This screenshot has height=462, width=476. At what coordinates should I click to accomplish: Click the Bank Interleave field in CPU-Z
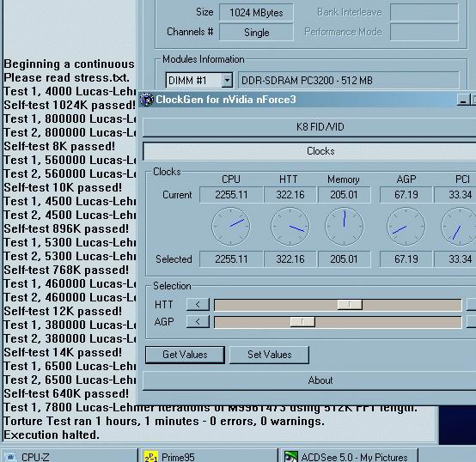tap(424, 12)
